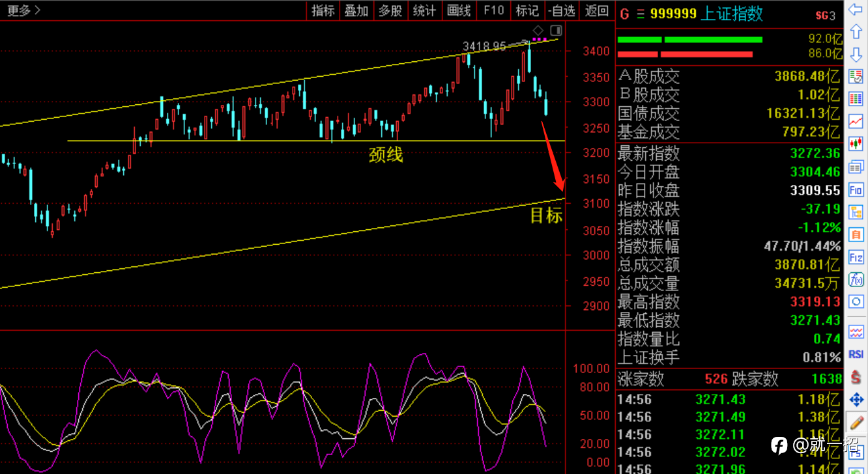Viewport: 868px width, 474px height.
Task: Toggle the side panel icon above the chart
Action: click(556, 30)
